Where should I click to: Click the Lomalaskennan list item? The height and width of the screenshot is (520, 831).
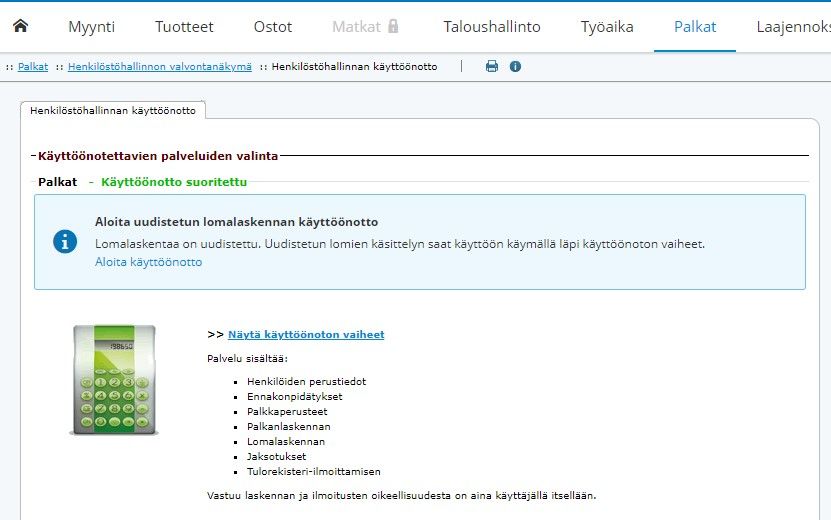point(286,442)
